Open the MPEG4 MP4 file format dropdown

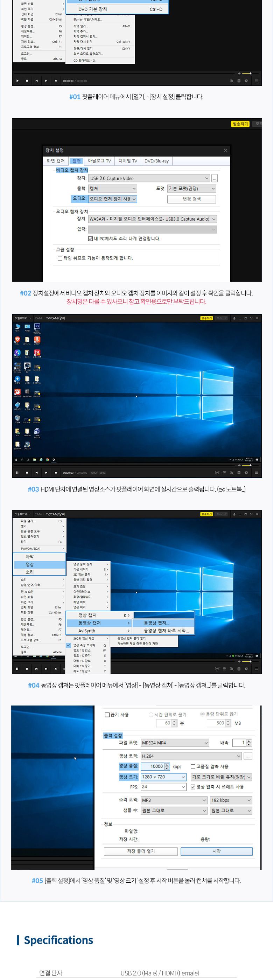pos(175,743)
